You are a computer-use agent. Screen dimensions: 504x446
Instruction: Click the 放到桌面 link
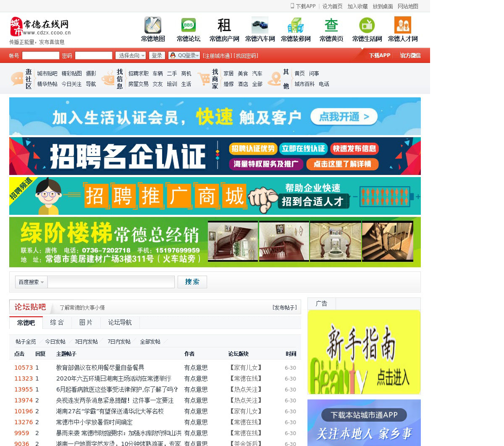click(x=383, y=6)
